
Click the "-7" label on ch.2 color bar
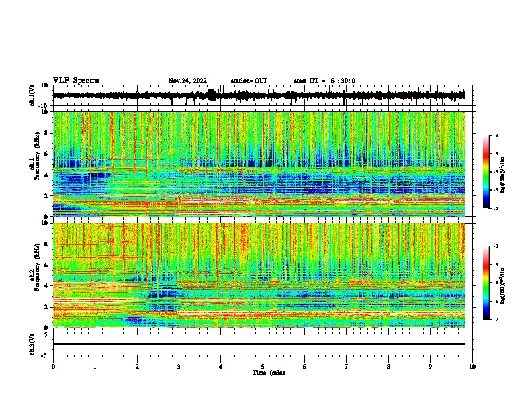point(495,319)
